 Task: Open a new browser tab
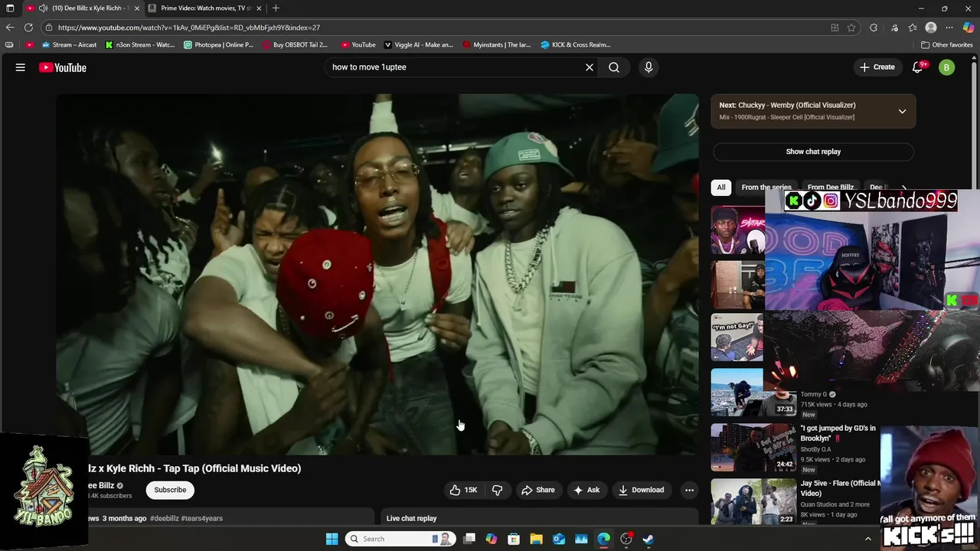coord(276,8)
